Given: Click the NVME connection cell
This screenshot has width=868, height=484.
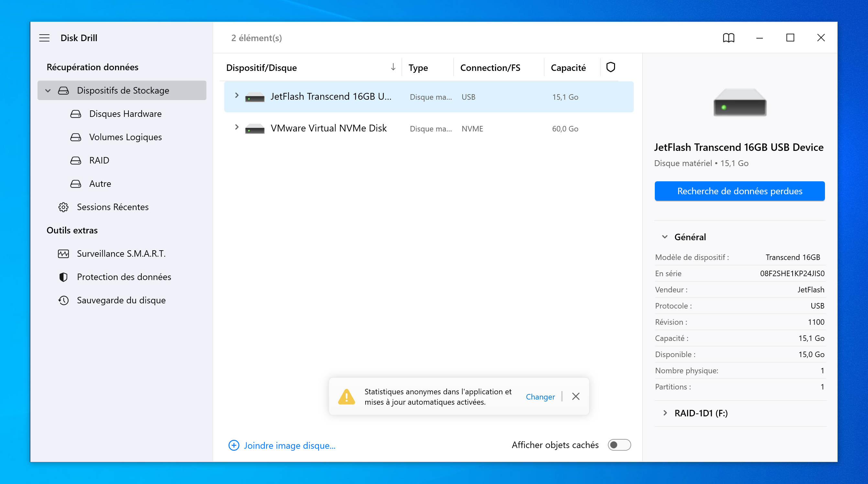Looking at the screenshot, I should coord(472,129).
